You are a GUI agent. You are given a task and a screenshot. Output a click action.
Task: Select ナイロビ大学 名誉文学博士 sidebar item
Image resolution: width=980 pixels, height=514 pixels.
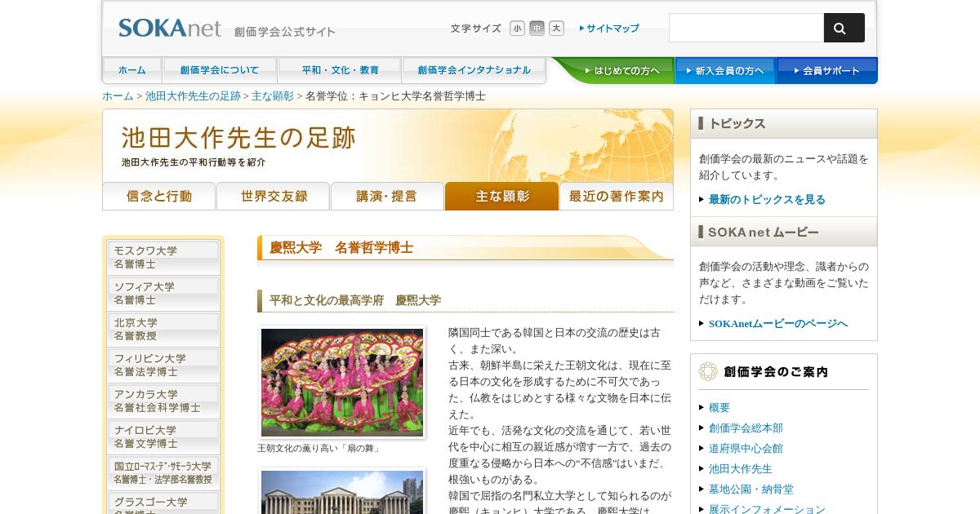[163, 437]
